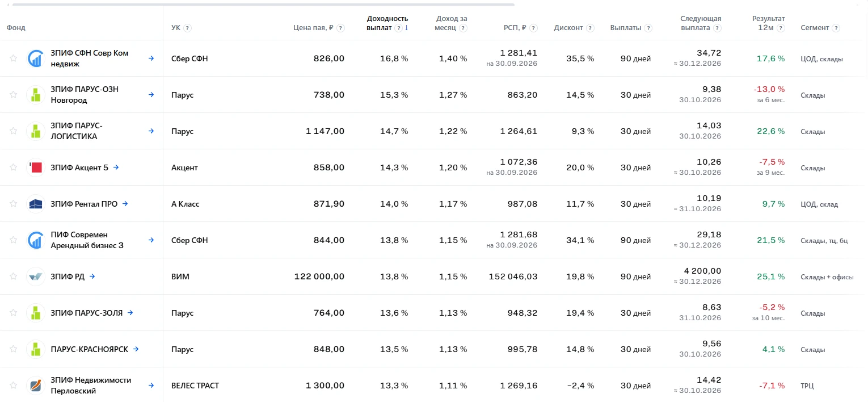Click the sort arrow on Доходность выплат
868x402 pixels.
coord(406,27)
